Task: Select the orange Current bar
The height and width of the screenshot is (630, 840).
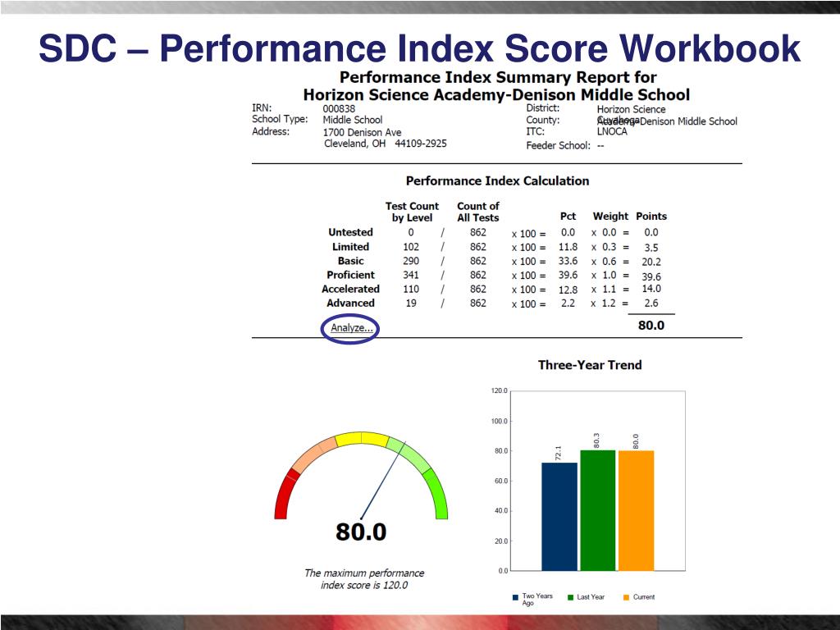Action: [x=636, y=510]
